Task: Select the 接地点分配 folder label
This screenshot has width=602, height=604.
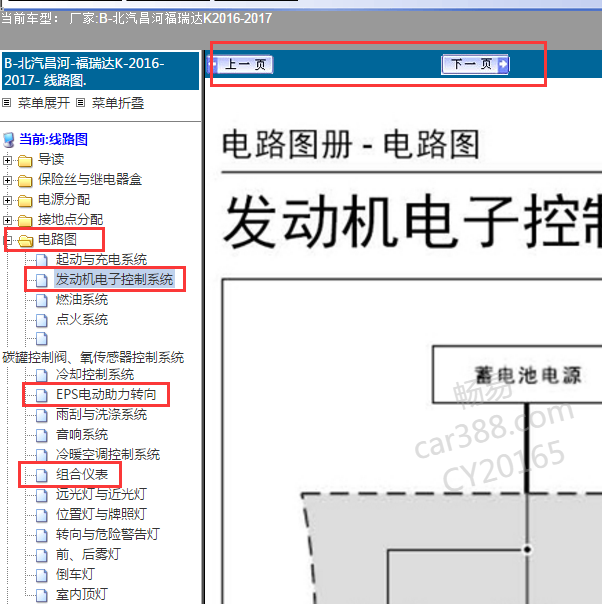Action: [x=70, y=220]
